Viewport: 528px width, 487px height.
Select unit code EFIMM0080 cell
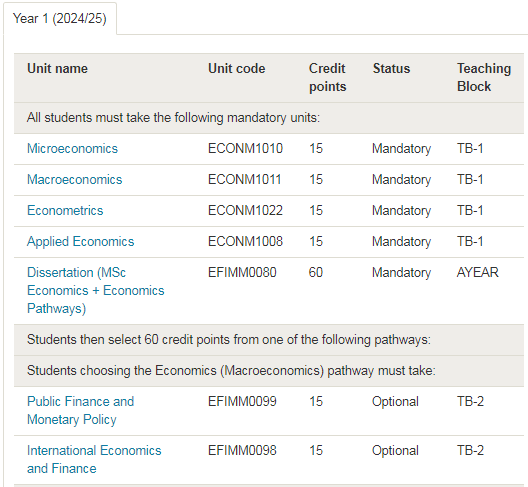coord(242,272)
